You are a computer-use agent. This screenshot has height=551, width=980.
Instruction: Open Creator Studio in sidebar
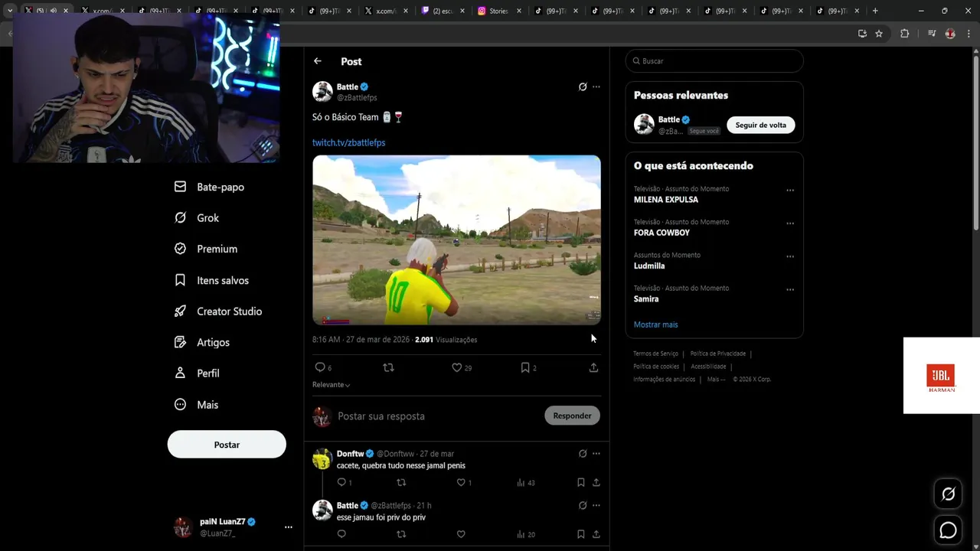218,311
